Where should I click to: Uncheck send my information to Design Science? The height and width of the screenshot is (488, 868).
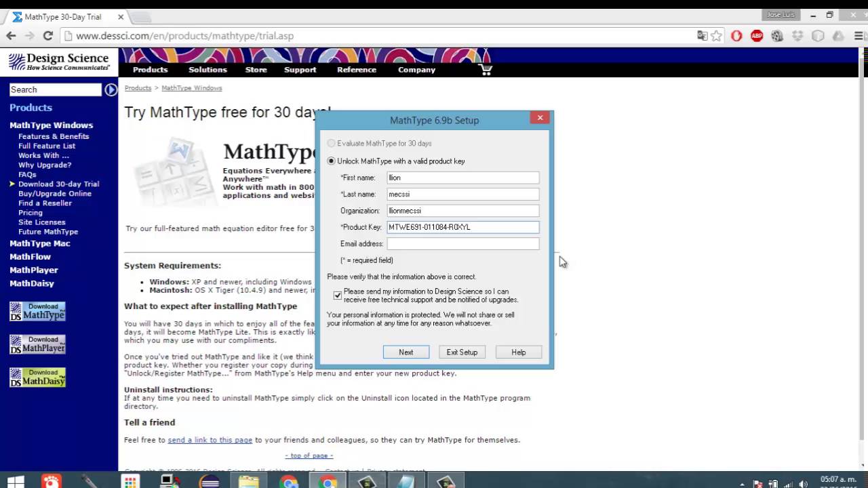pyautogui.click(x=338, y=296)
